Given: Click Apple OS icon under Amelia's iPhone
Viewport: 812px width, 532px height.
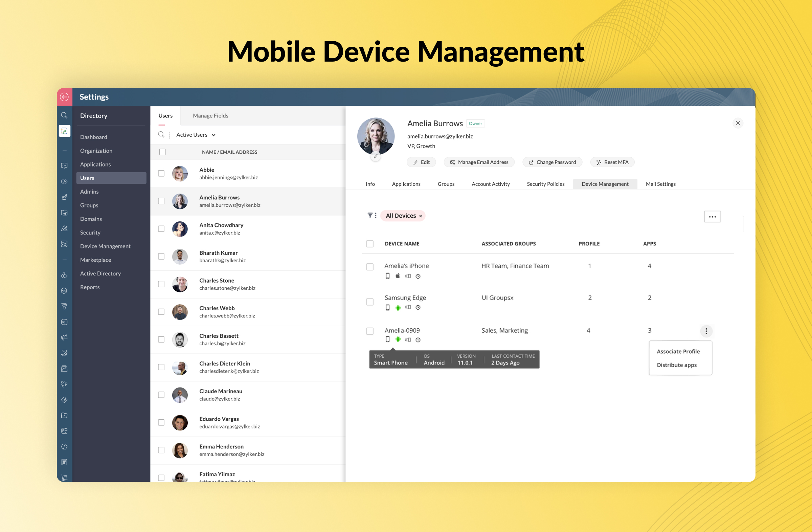Looking at the screenshot, I should click(398, 276).
